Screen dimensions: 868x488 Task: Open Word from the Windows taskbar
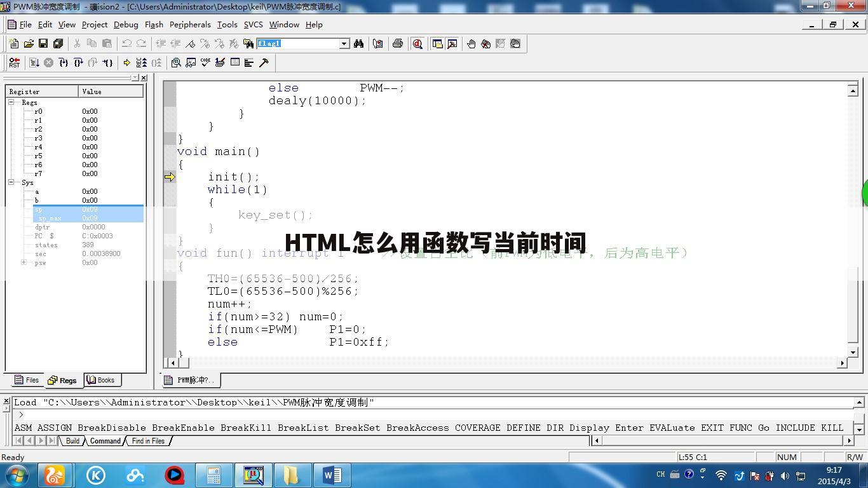(x=332, y=475)
